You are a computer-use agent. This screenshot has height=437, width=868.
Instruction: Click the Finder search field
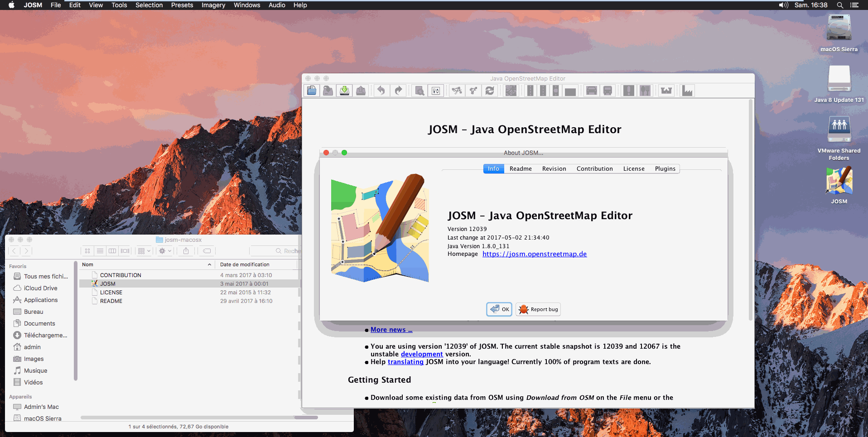[x=275, y=251]
